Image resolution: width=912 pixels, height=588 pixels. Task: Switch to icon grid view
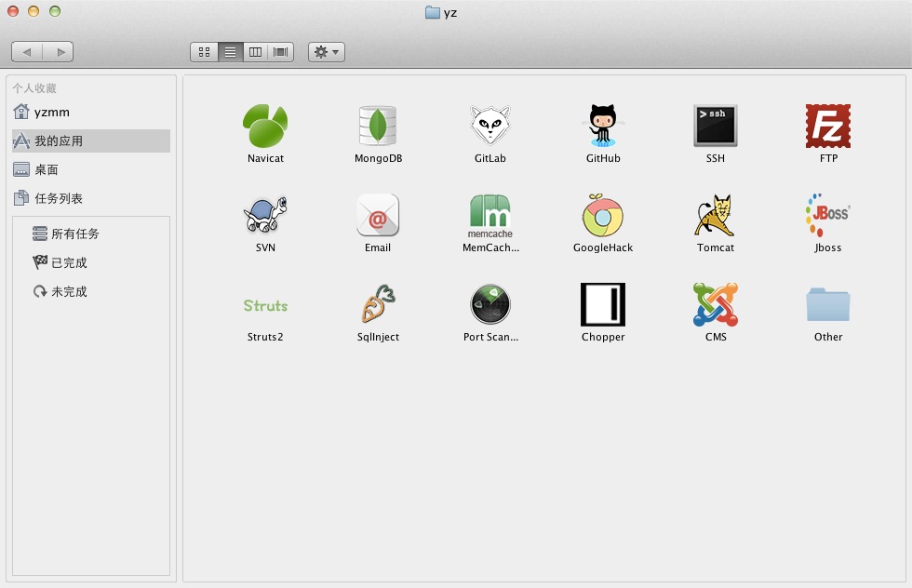coord(204,52)
